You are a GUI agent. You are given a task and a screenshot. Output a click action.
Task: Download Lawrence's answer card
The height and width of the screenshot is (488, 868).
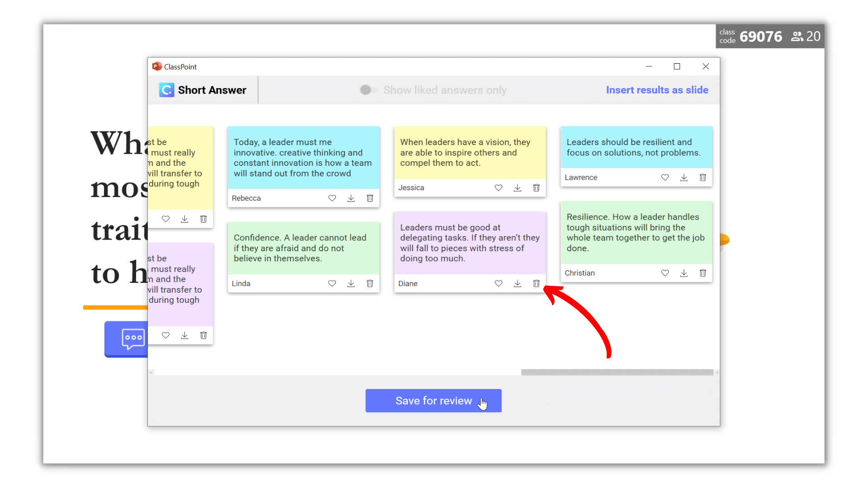pyautogui.click(x=684, y=178)
